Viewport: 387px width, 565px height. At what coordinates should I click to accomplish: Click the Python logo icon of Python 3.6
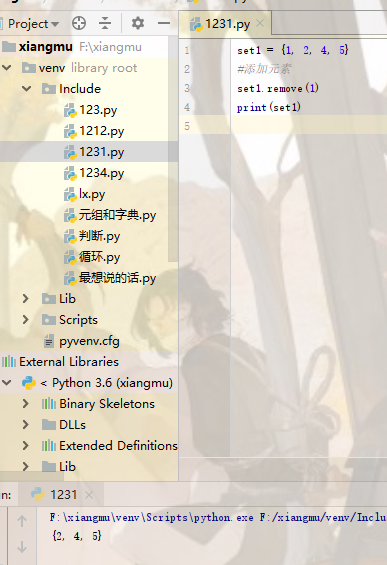point(29,383)
